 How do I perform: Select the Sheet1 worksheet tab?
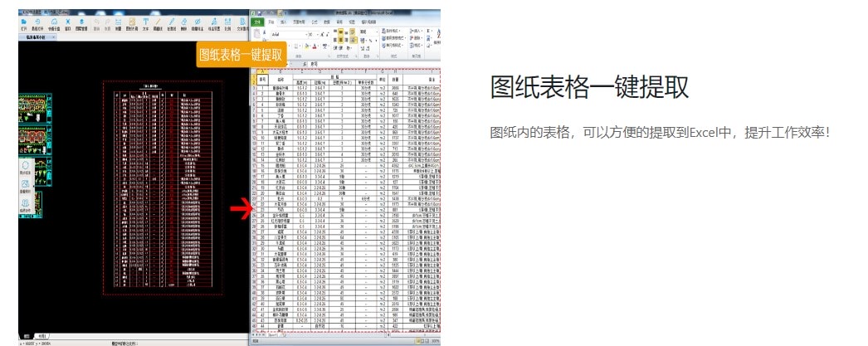[x=274, y=335]
